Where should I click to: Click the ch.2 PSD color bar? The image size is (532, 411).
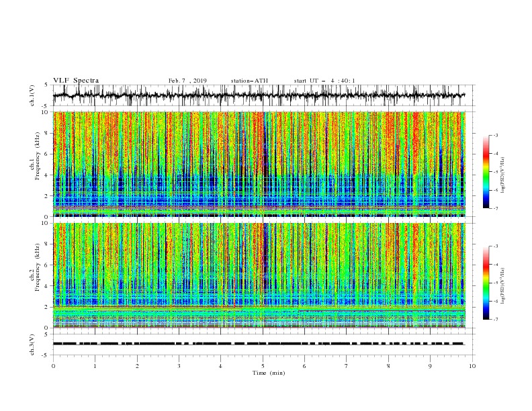coord(486,283)
